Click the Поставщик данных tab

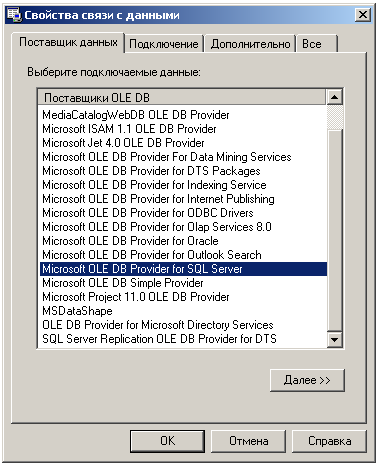[68, 42]
